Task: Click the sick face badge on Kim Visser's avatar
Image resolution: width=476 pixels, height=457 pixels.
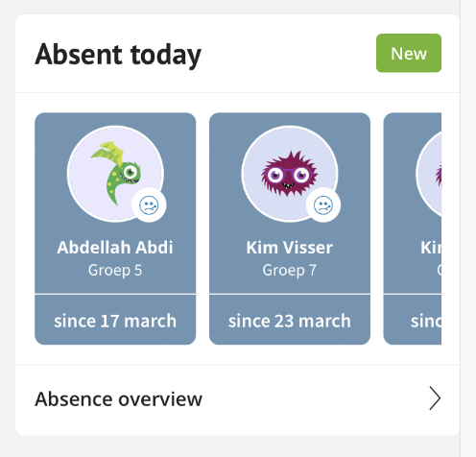Action: (x=323, y=205)
